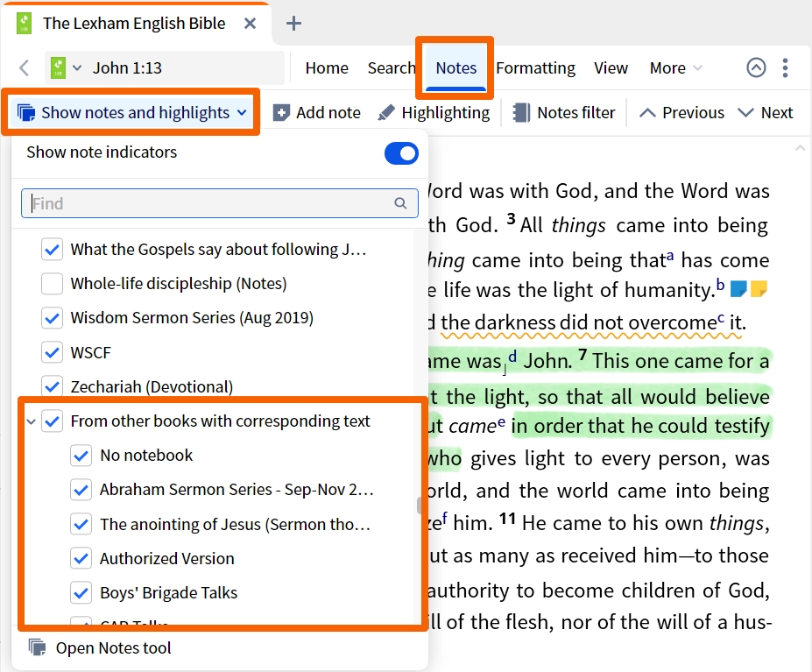Image resolution: width=812 pixels, height=672 pixels.
Task: Select the Notes tab
Action: (x=455, y=67)
